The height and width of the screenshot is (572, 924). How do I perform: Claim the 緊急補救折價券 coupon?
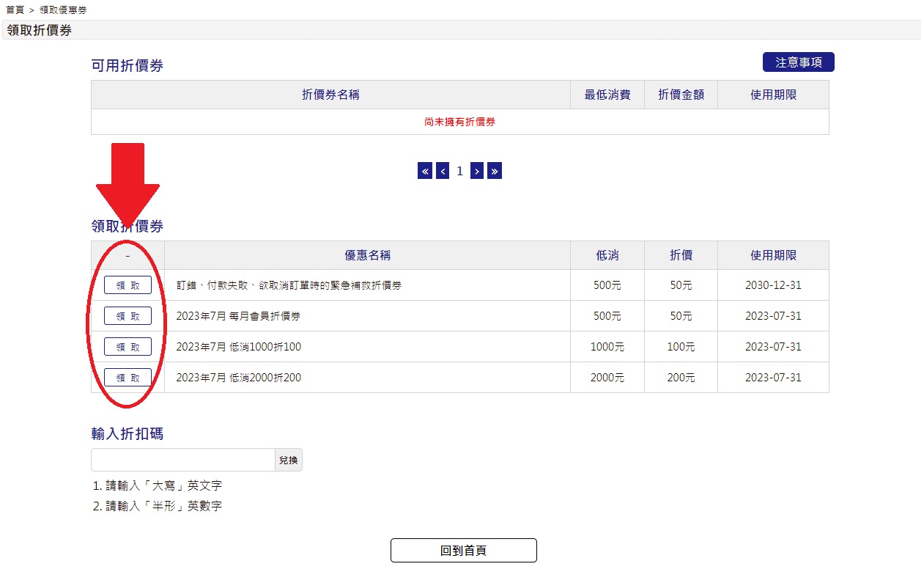[x=127, y=285]
